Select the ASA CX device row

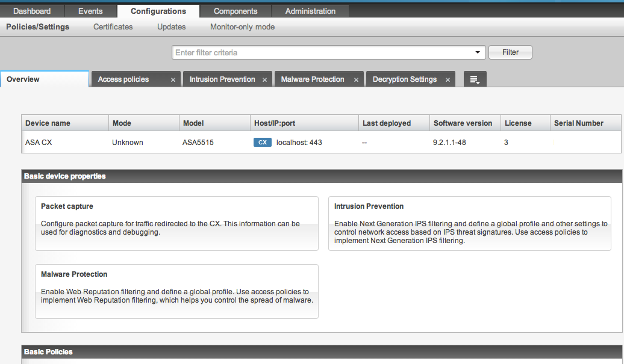(x=181, y=143)
